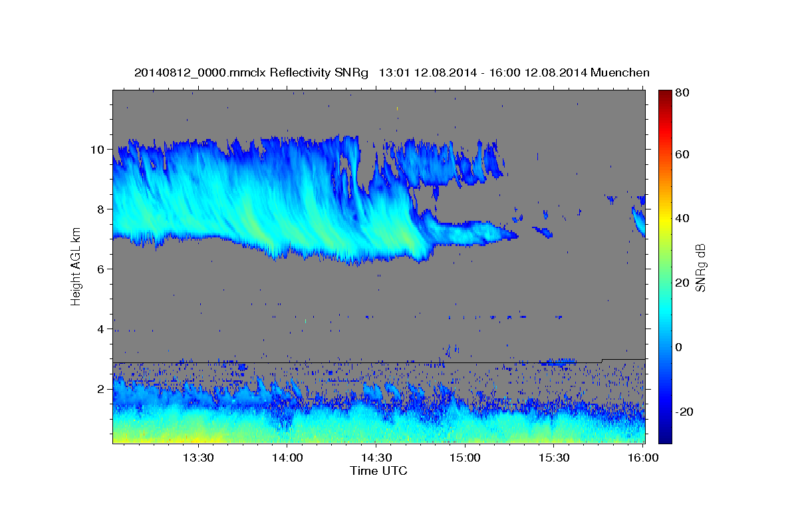Click the height tick label 2
The width and height of the screenshot is (798, 532).
click(x=101, y=389)
